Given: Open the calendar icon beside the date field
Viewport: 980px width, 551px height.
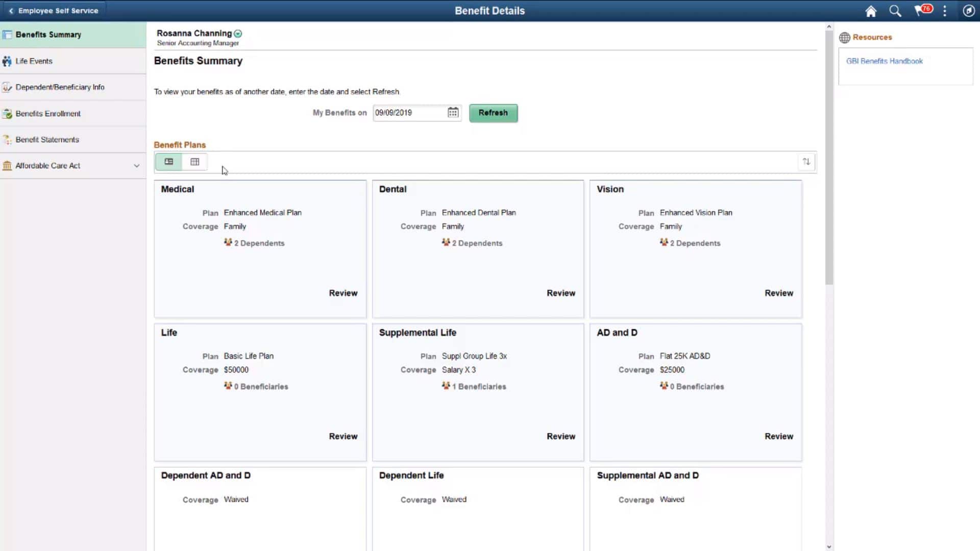Looking at the screenshot, I should click(453, 112).
